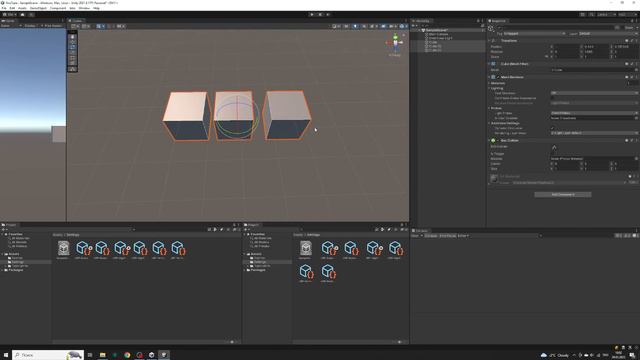
Task: Select first asset in right Project grid
Action: (306, 248)
